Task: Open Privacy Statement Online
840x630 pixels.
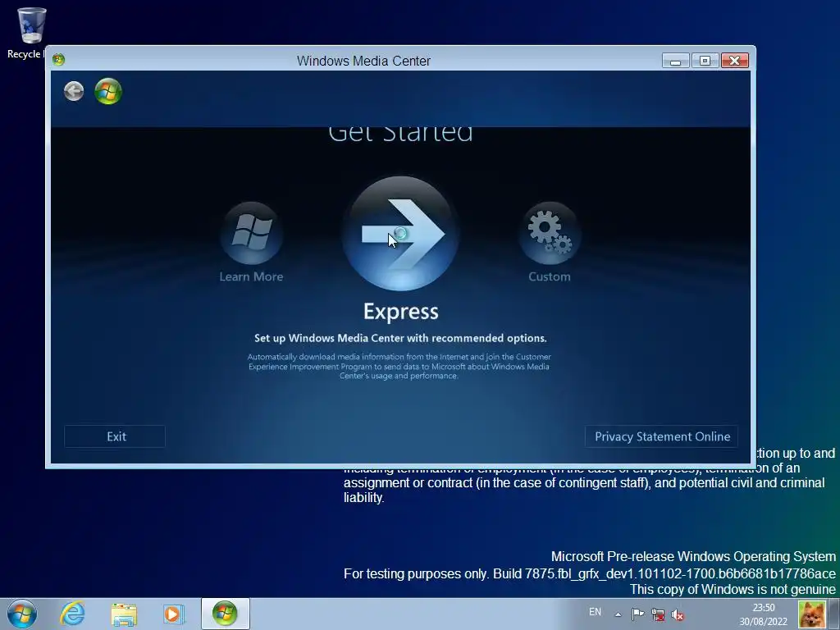Action: click(662, 436)
